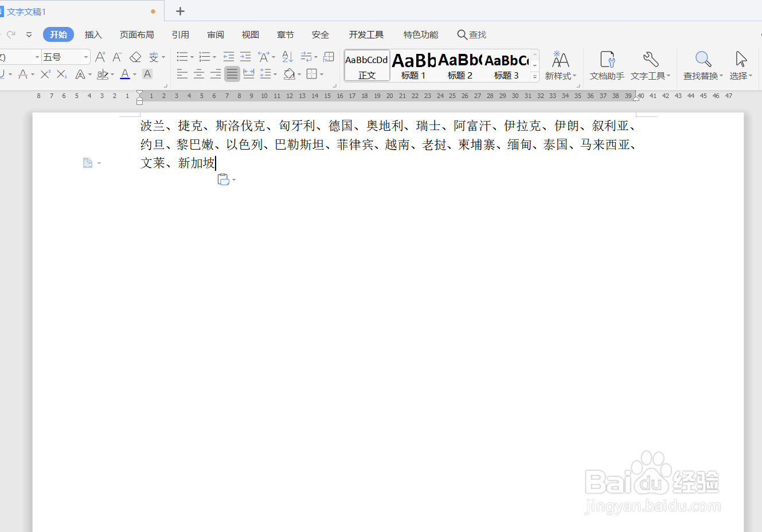762x532 pixels.
Task: Click the Decrease font size icon
Action: point(118,57)
